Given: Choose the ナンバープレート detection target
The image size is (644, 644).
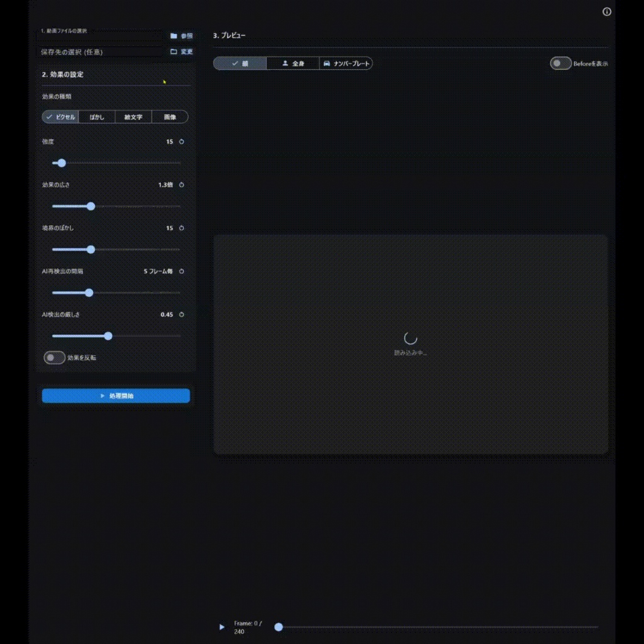Looking at the screenshot, I should (347, 64).
